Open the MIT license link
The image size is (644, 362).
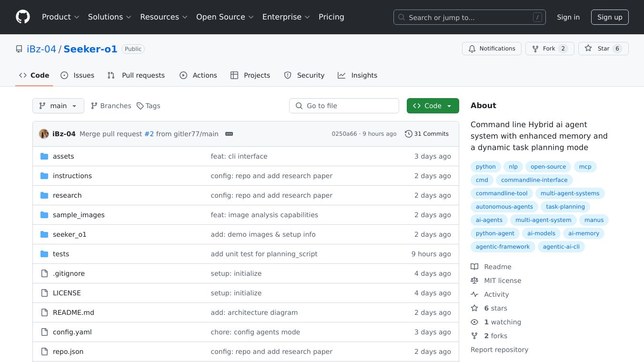click(x=503, y=281)
